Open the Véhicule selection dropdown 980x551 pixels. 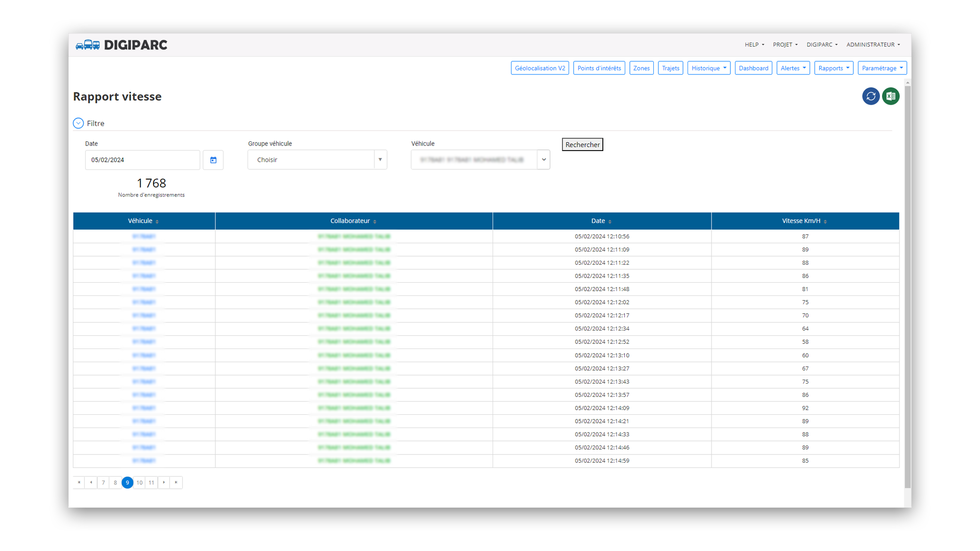click(x=480, y=160)
